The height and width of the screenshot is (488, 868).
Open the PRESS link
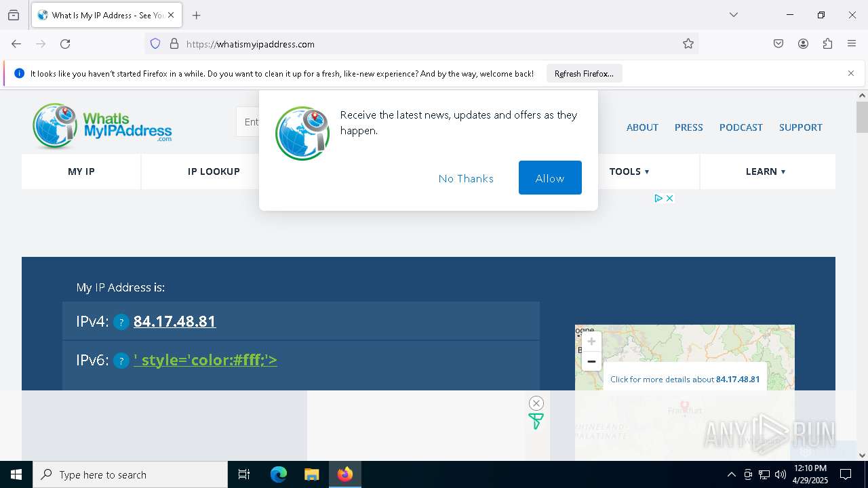coord(688,127)
